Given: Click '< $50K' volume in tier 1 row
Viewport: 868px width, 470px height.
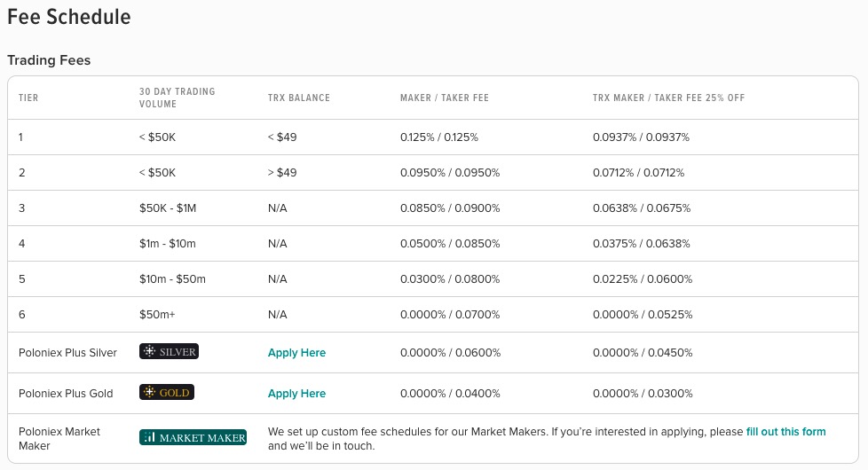Looking at the screenshot, I should (x=157, y=137).
